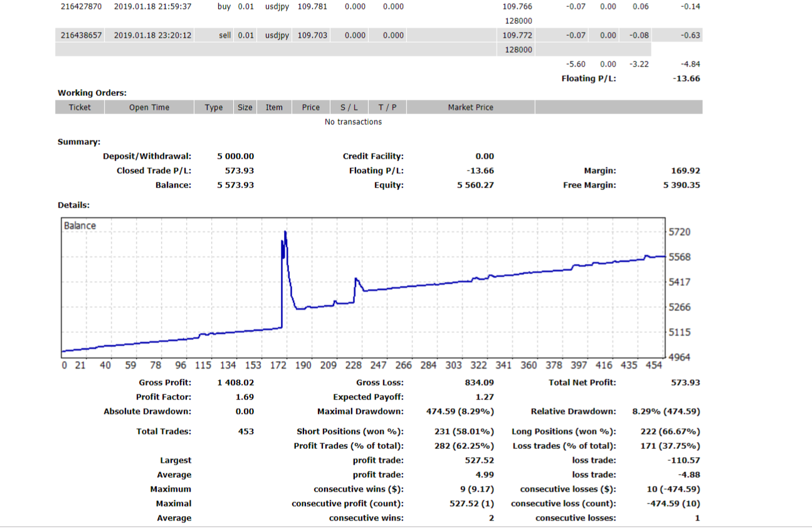
Task: Click the Item column header
Action: (274, 107)
